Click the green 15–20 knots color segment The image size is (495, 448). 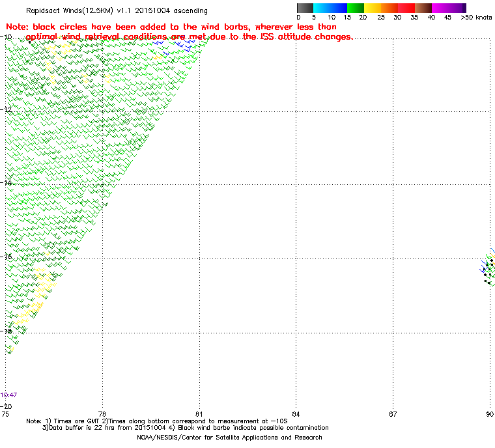tap(356, 8)
